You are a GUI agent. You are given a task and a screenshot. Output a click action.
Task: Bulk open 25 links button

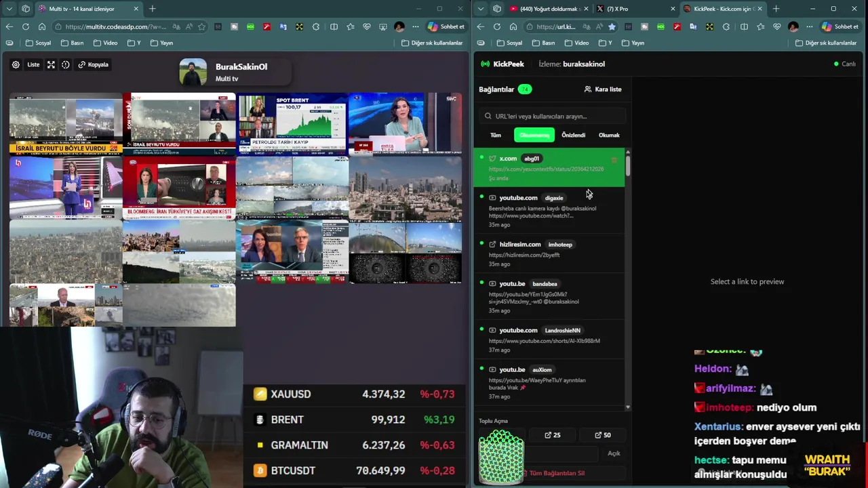[x=553, y=435]
